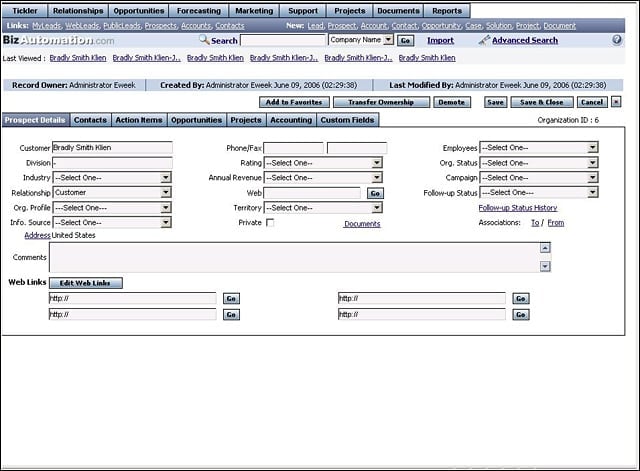640x471 pixels.
Task: Open the Import link
Action: click(440, 40)
